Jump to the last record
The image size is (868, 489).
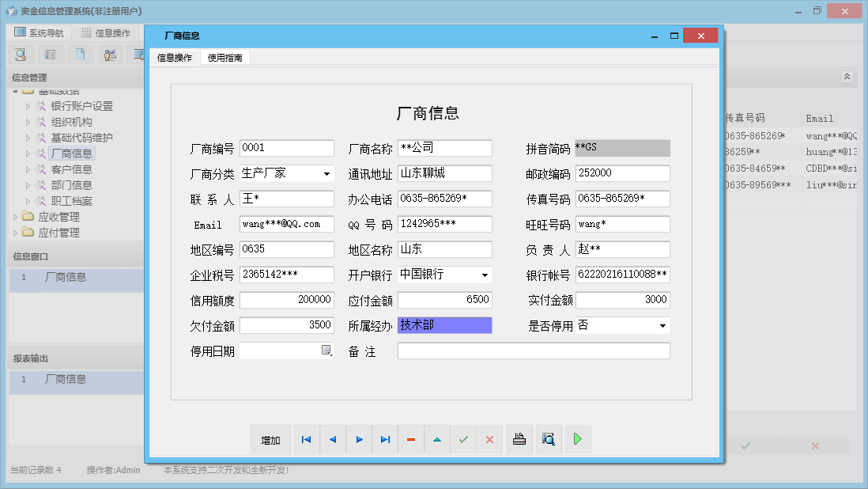pyautogui.click(x=385, y=439)
